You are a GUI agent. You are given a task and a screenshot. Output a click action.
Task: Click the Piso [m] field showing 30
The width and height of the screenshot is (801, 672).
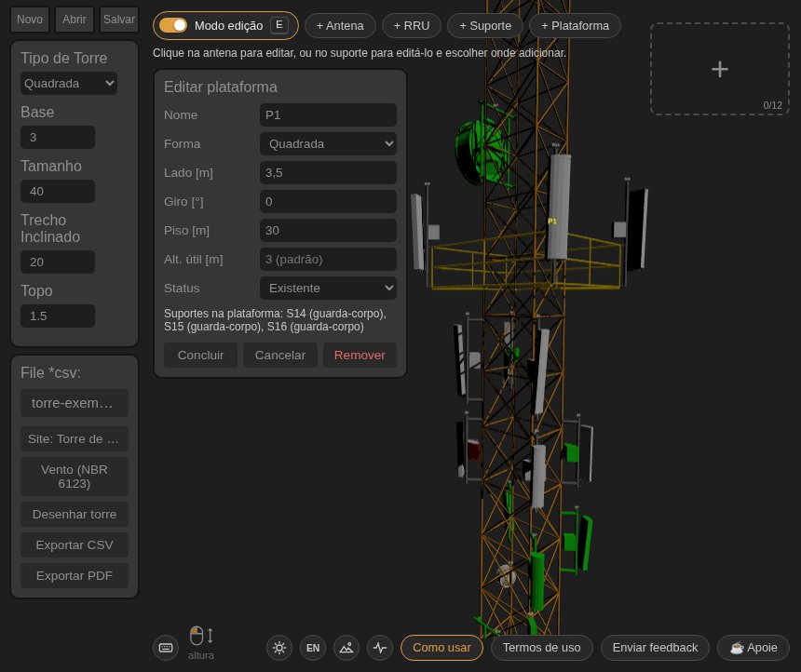point(328,230)
